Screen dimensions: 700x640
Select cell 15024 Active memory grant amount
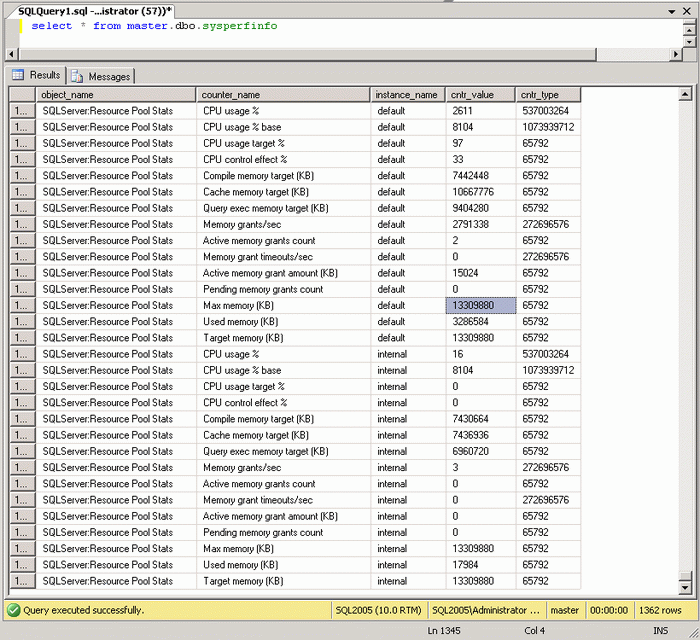(481, 273)
